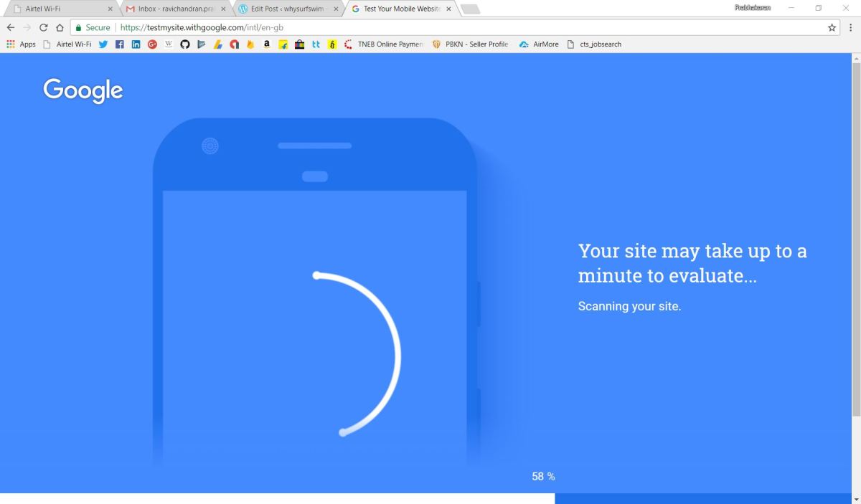
Task: Open the Amazon bookmark icon
Action: [267, 44]
